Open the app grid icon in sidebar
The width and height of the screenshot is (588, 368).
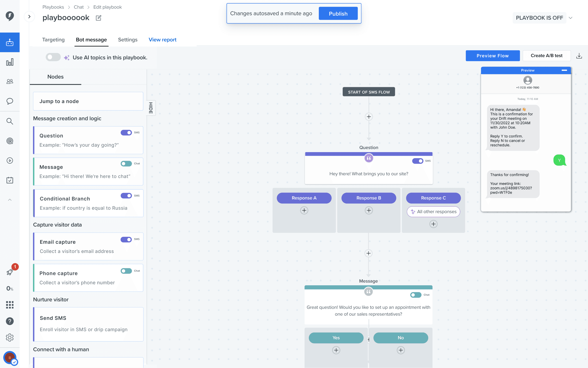point(10,305)
